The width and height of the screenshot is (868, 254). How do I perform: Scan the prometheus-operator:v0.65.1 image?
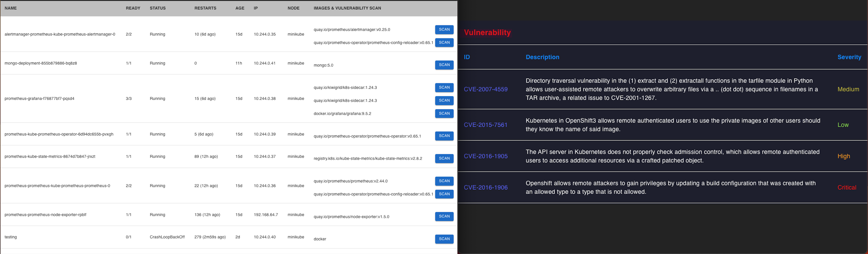[x=444, y=136]
